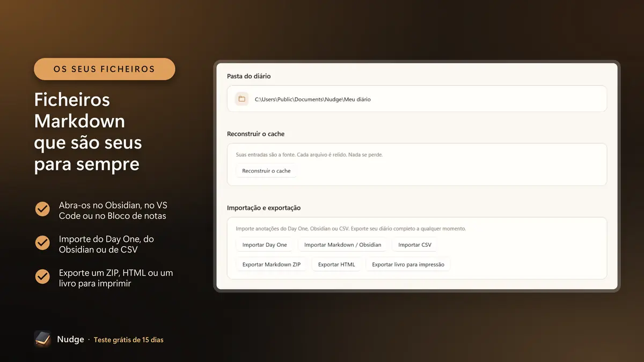Click the checkmark icon beside Abra-os no Obsidian
Image resolution: width=644 pixels, height=362 pixels.
42,209
